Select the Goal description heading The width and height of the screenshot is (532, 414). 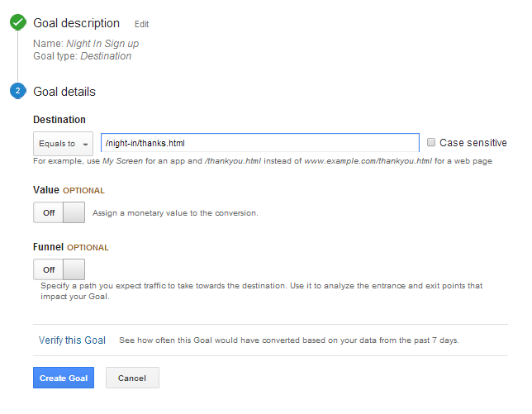coord(76,23)
